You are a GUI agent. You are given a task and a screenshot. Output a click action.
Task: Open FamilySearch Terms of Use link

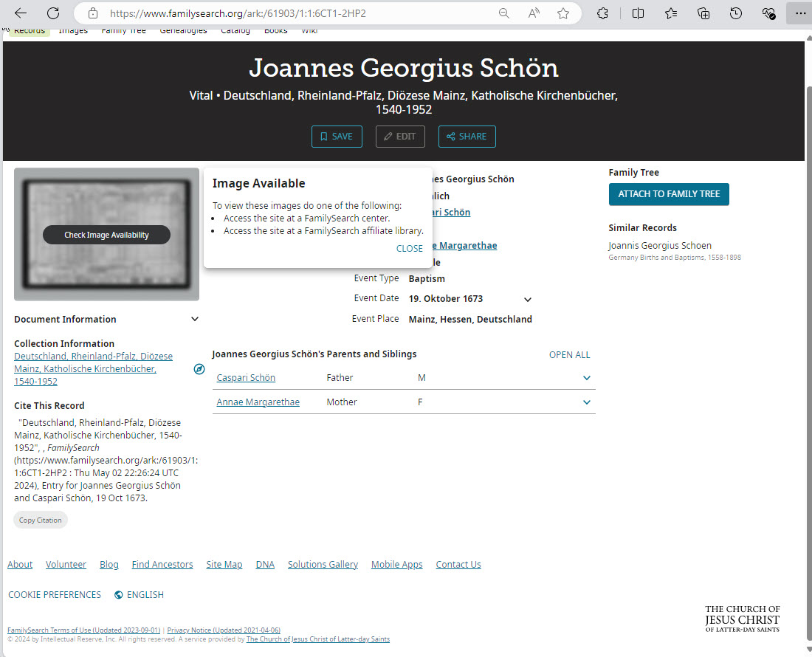click(x=84, y=630)
